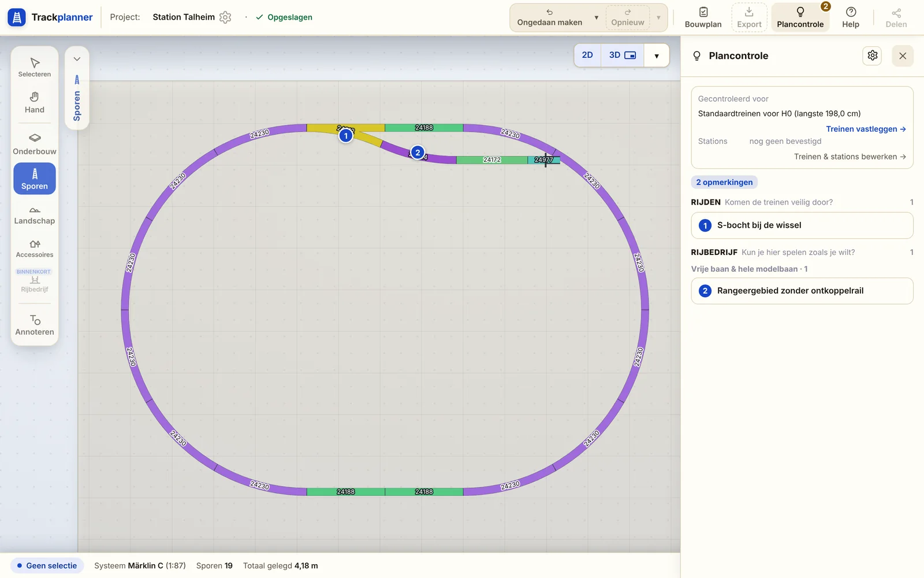
Task: Open Rangeergebied zonder ontkoppelrail remark
Action: pos(802,291)
